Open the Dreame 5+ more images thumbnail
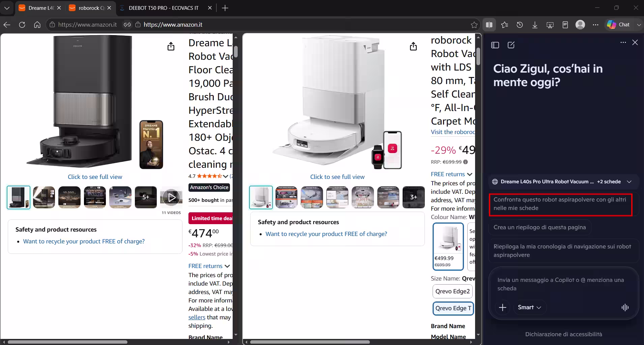 click(146, 197)
